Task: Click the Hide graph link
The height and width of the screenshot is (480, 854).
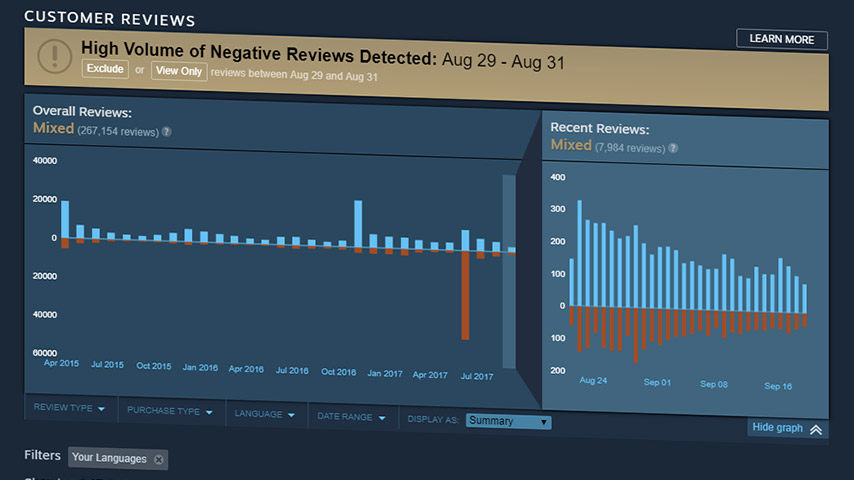Action: pyautogui.click(x=777, y=428)
